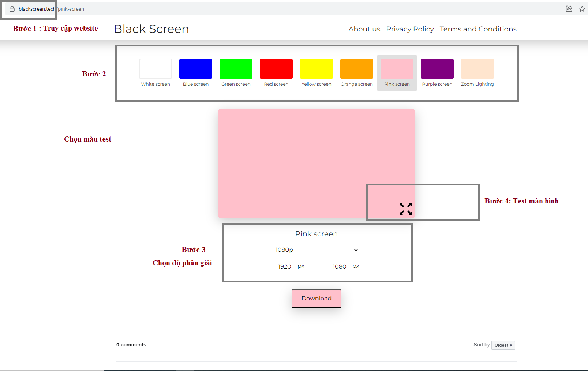This screenshot has width=588, height=371.
Task: Open Terms and Conditions link
Action: point(478,29)
